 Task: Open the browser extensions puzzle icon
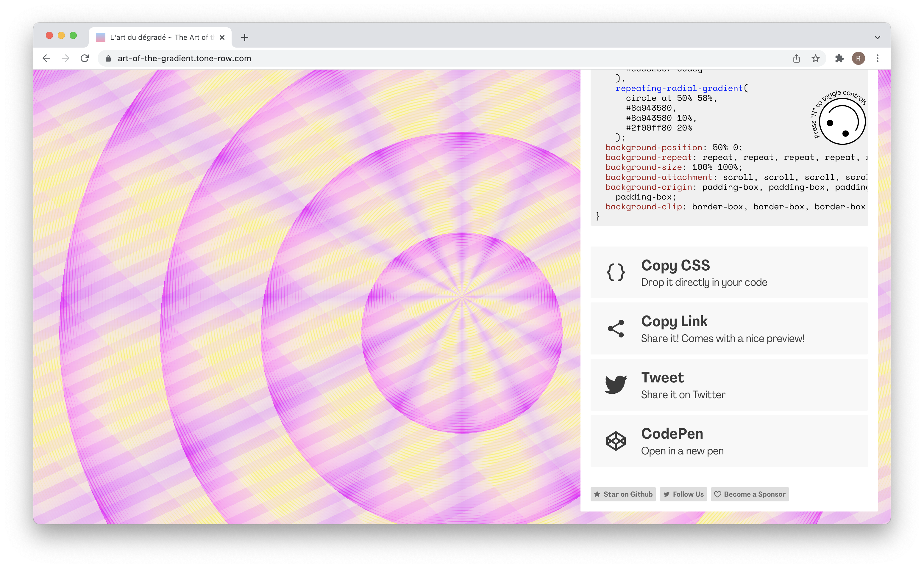point(839,59)
